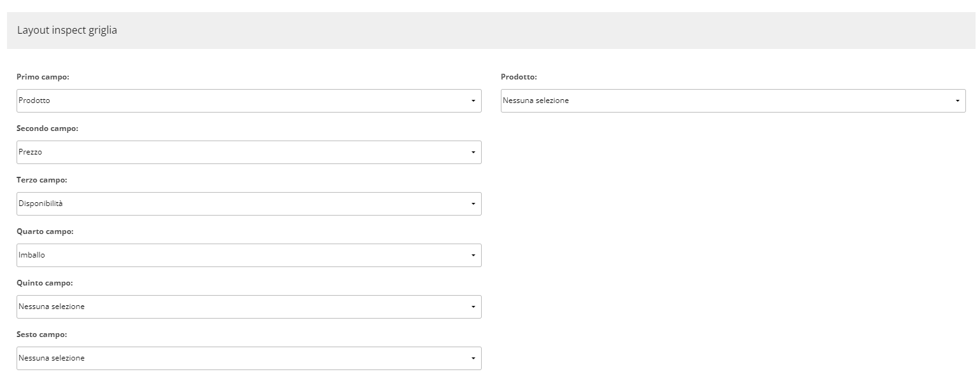
Task: Click the caret arrow of Terzo campo select
Action: pyautogui.click(x=473, y=204)
